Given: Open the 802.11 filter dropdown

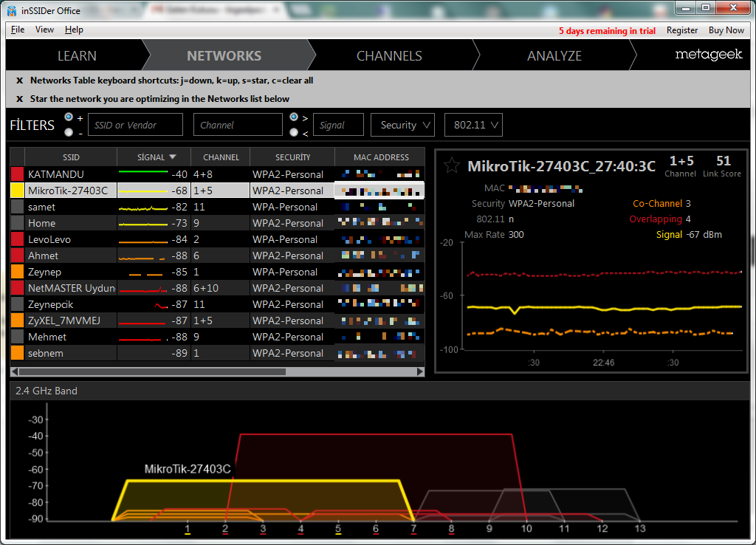Looking at the screenshot, I should 473,125.
